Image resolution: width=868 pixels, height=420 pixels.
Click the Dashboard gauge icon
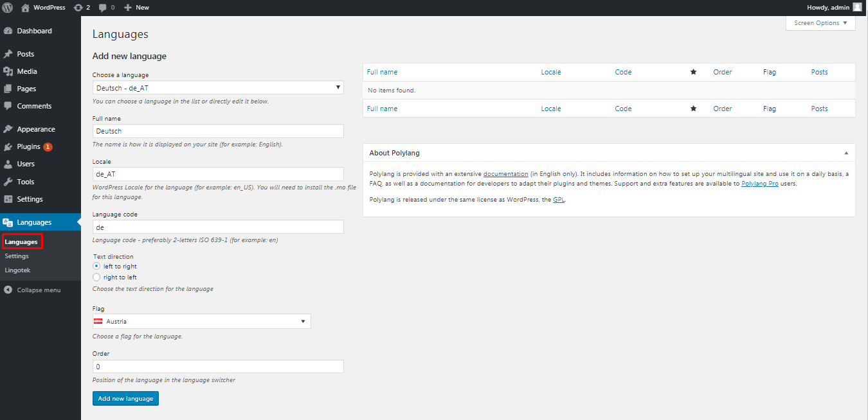(8, 31)
